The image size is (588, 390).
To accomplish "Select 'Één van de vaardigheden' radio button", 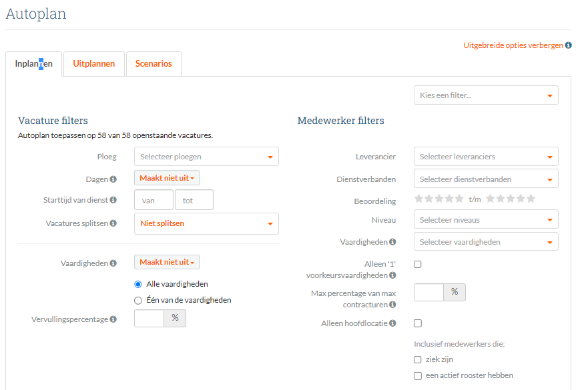I will pyautogui.click(x=138, y=300).
